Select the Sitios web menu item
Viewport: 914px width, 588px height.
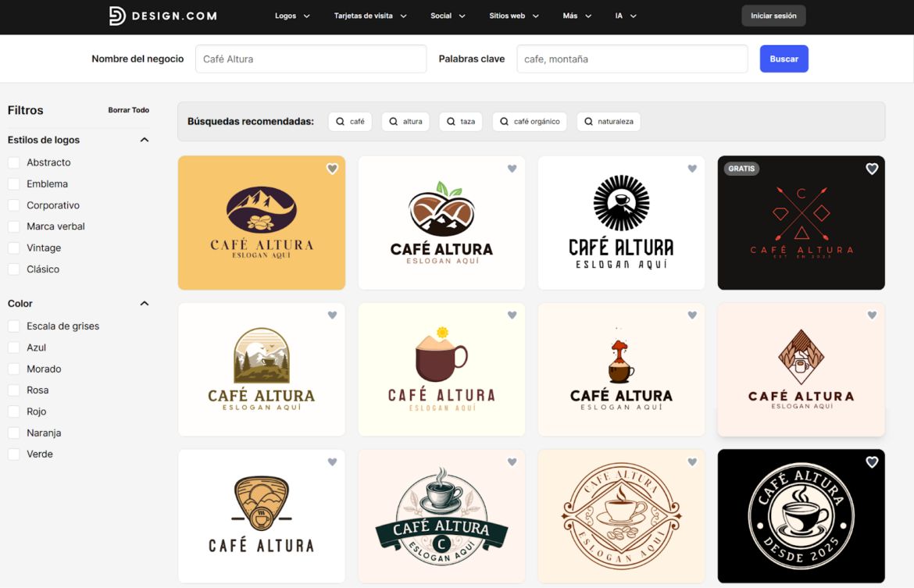(513, 15)
